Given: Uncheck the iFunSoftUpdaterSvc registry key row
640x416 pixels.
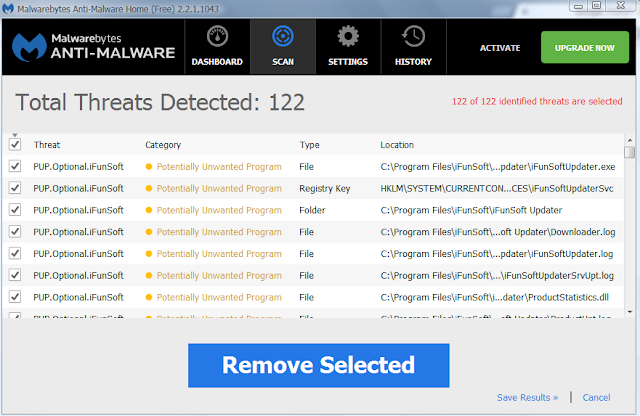Looking at the screenshot, I should pos(15,188).
